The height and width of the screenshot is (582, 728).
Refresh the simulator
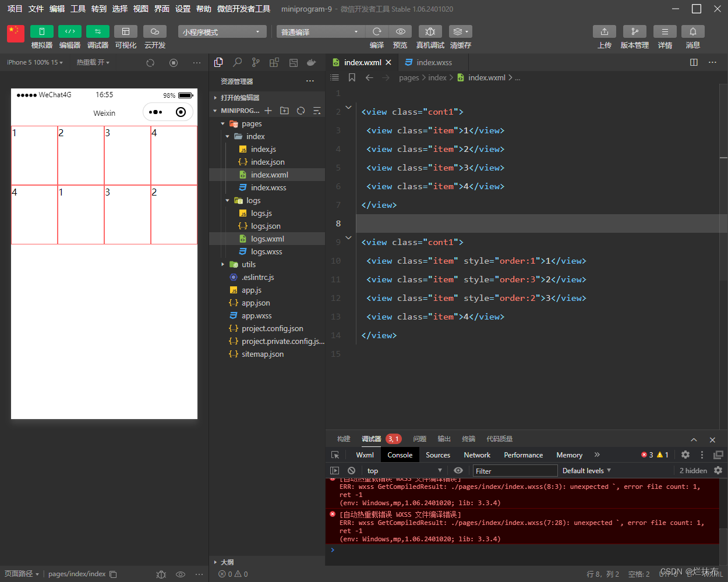pyautogui.click(x=150, y=62)
